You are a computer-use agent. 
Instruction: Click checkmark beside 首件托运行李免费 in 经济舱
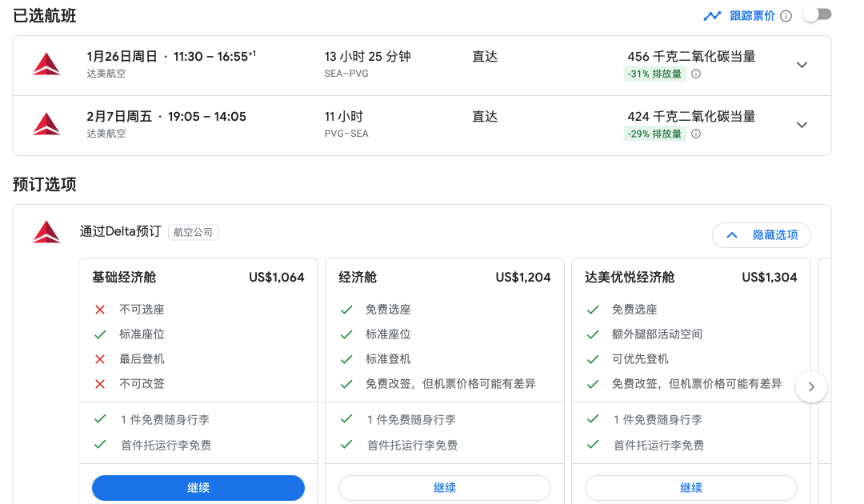click(x=346, y=445)
